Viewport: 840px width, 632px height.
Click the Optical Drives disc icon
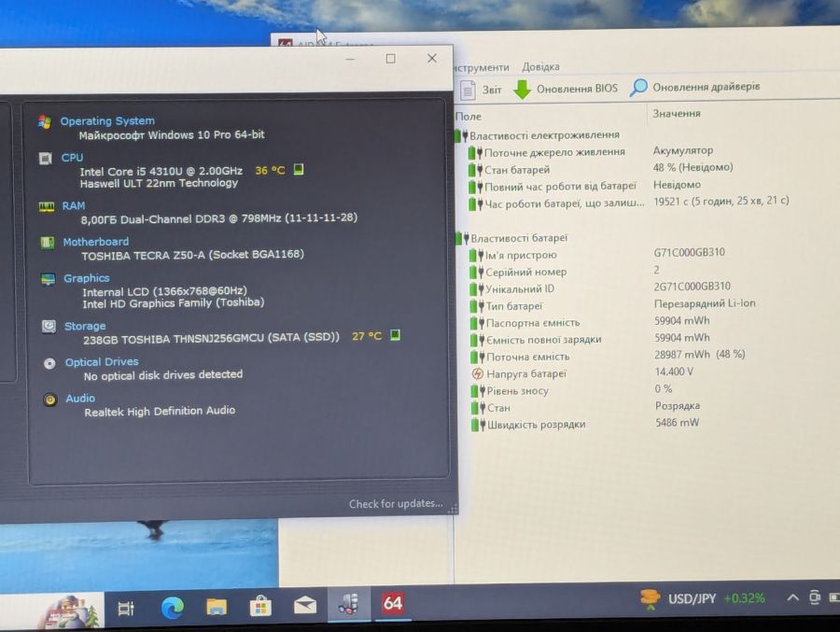click(x=49, y=364)
